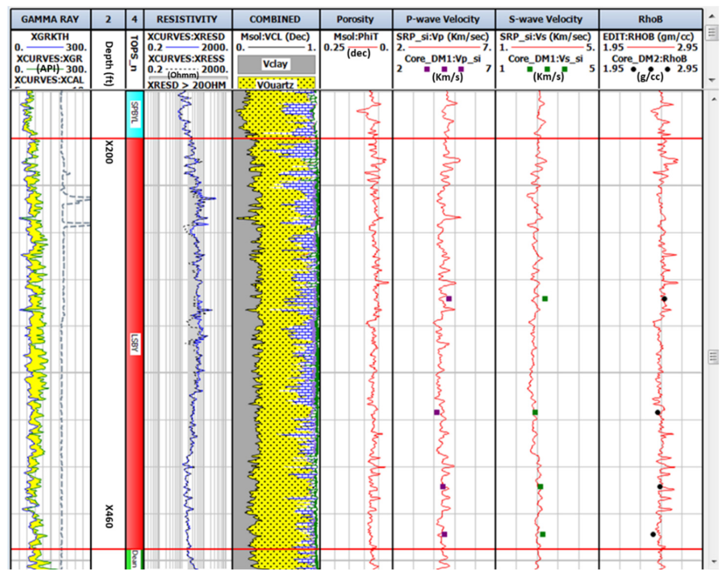Click the RhoB track header
728x579 pixels.
(x=650, y=19)
